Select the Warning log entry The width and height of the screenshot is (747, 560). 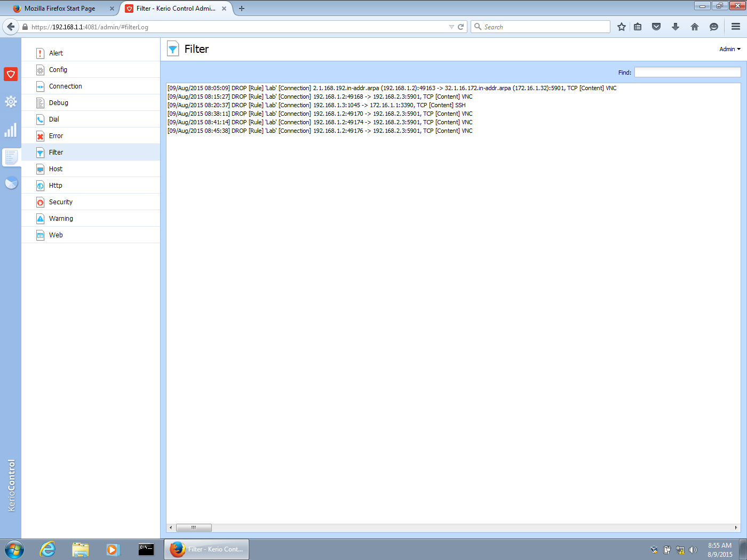(91, 219)
